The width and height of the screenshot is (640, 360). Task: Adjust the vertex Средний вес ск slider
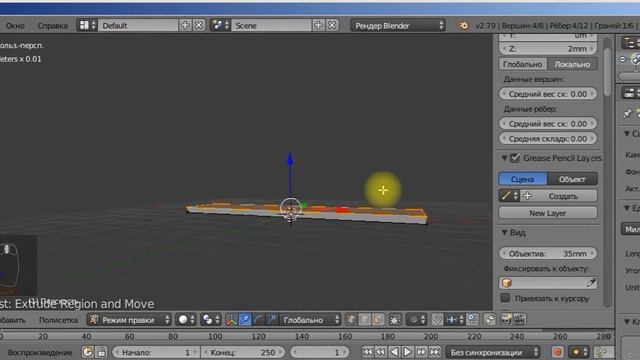click(x=548, y=94)
